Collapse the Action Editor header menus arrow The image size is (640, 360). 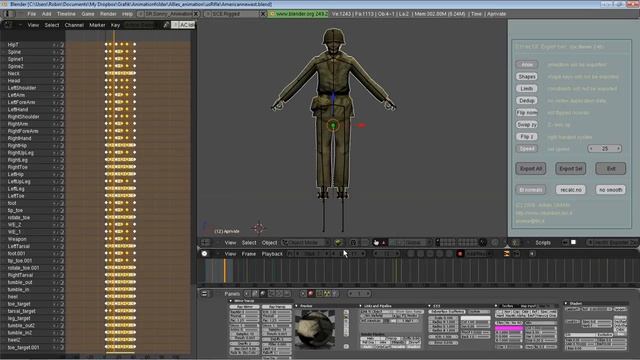coord(20,25)
